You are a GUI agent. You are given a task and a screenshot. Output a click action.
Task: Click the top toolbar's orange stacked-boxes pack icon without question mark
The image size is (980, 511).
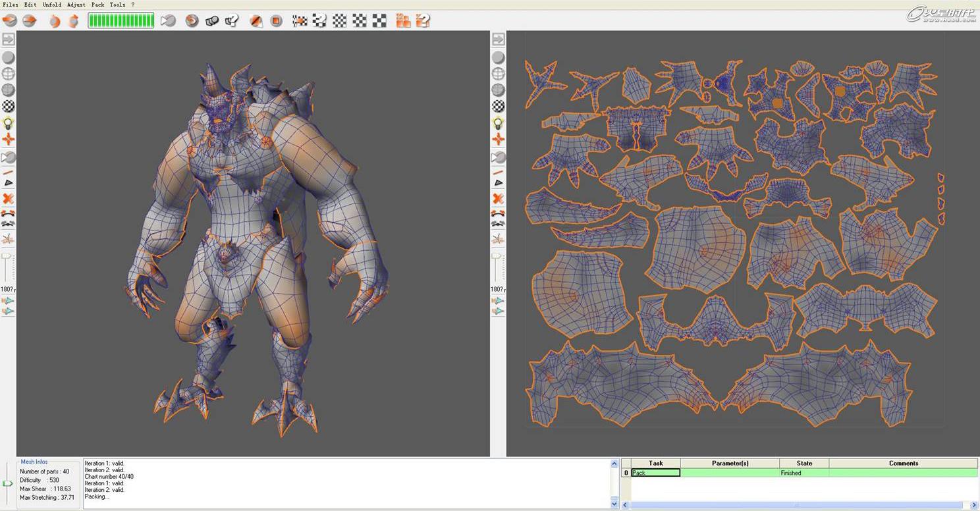tap(403, 20)
